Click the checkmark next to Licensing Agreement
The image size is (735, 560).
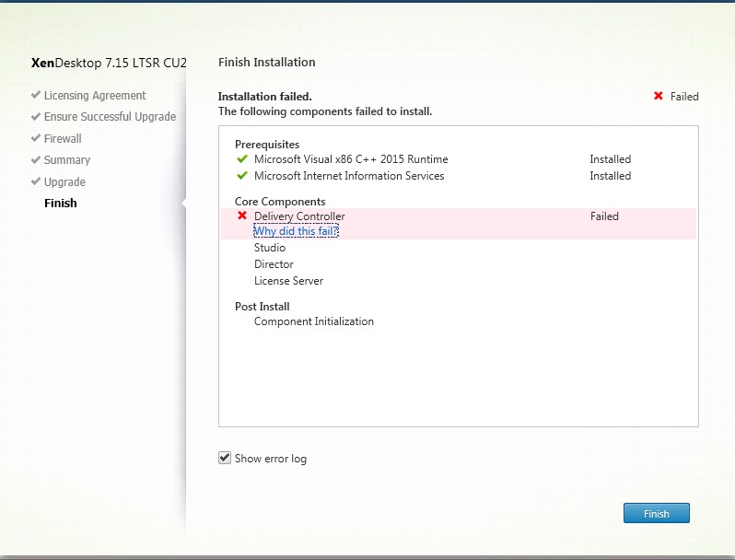coord(35,95)
